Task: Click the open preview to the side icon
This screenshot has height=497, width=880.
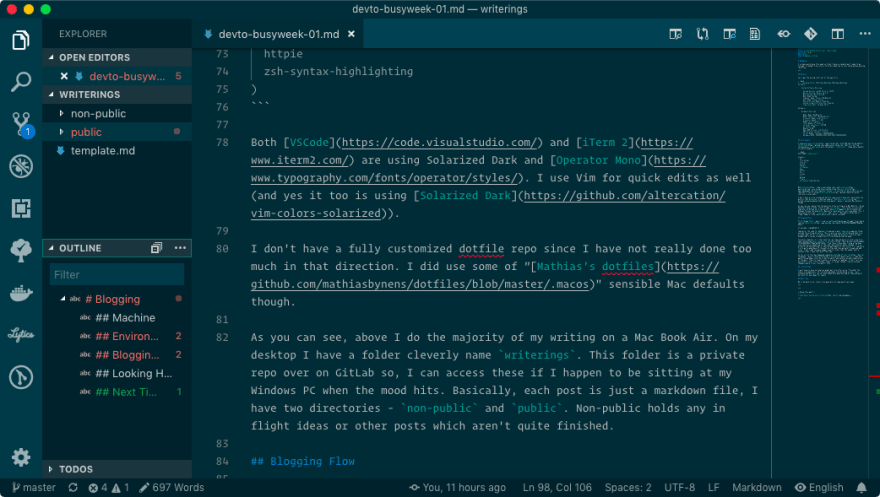Action: coord(675,34)
